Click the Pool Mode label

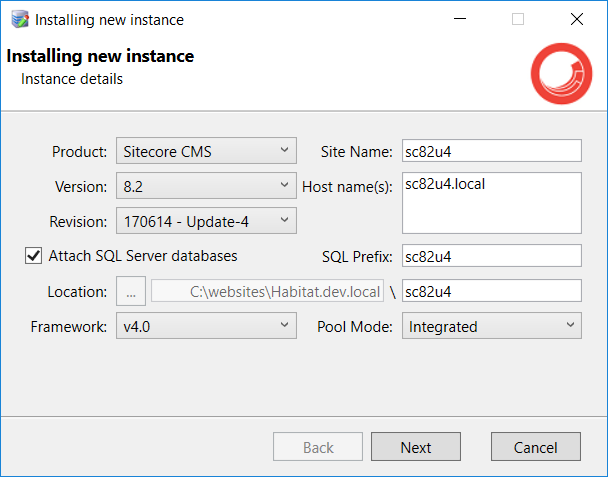click(x=355, y=327)
